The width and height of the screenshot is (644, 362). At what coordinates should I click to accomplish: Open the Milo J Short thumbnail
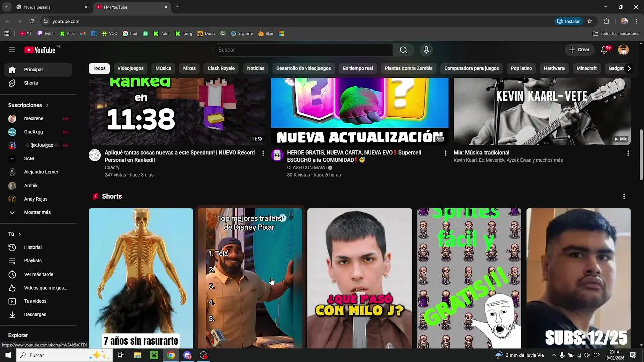tap(360, 278)
